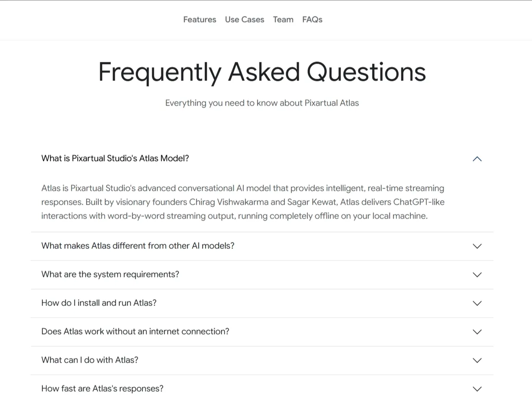Collapse the Atlas Model answer using up chevron
The height and width of the screenshot is (399, 532).
click(x=477, y=159)
